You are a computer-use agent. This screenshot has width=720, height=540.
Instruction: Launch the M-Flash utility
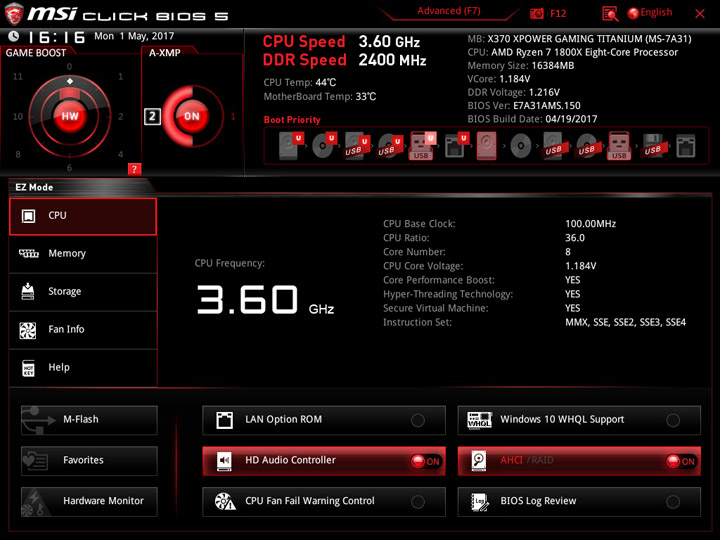(x=89, y=420)
